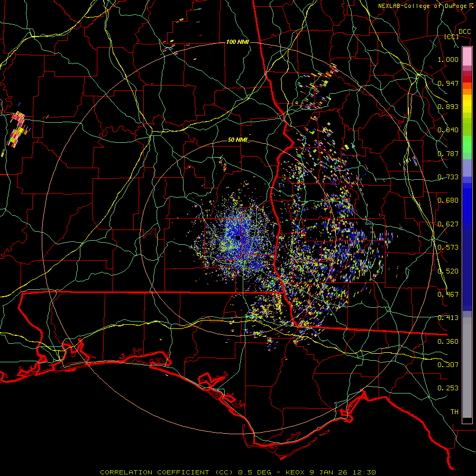Image resolution: width=476 pixels, height=476 pixels.
Task: Select the 1.000 value on the color scale
Action: pyautogui.click(x=448, y=59)
